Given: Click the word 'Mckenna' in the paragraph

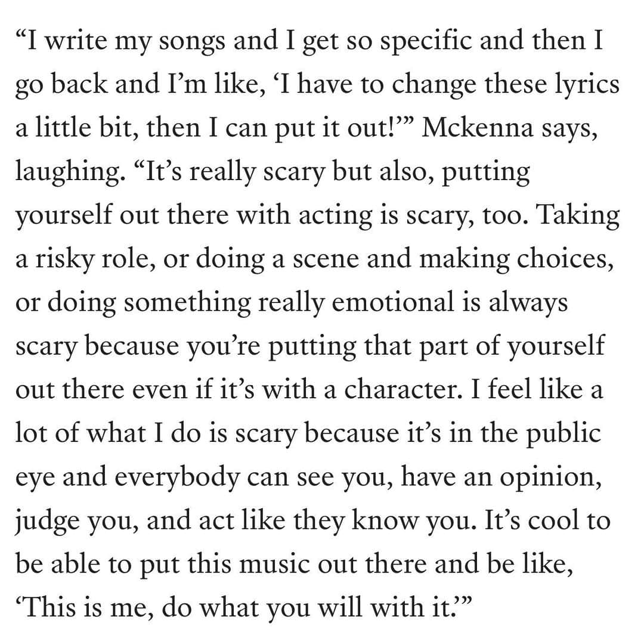Looking at the screenshot, I should [x=477, y=128].
